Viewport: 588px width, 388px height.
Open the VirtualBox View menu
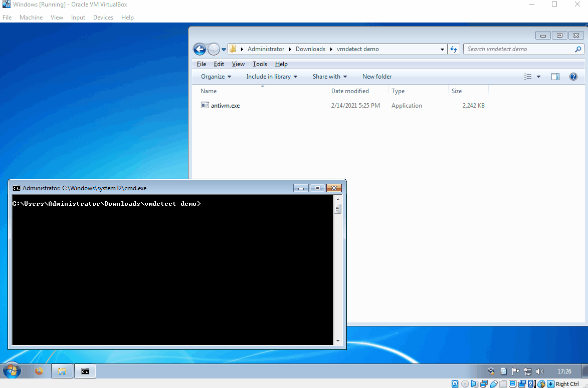tap(57, 17)
